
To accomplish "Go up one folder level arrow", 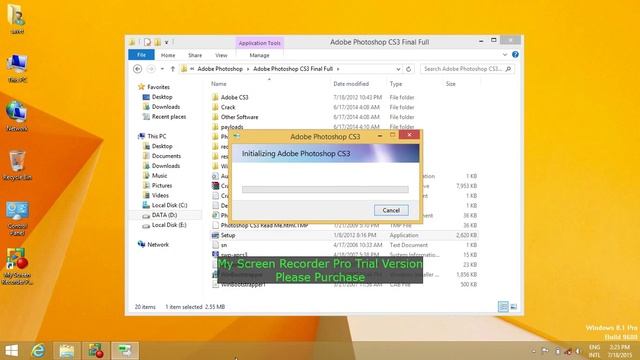I will [x=173, y=69].
